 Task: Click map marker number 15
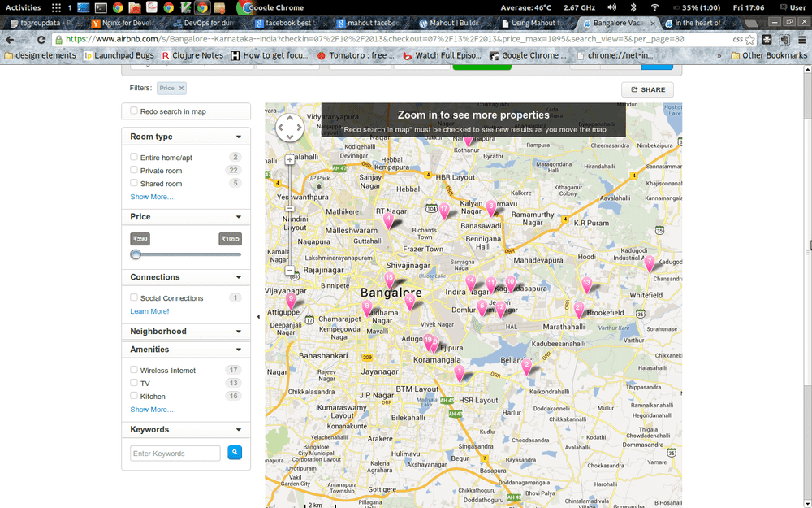click(x=389, y=280)
